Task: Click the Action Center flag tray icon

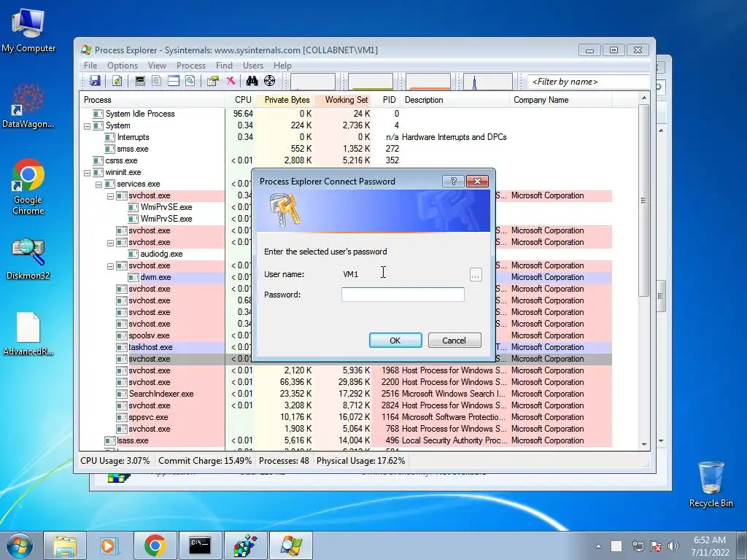Action: (x=656, y=546)
